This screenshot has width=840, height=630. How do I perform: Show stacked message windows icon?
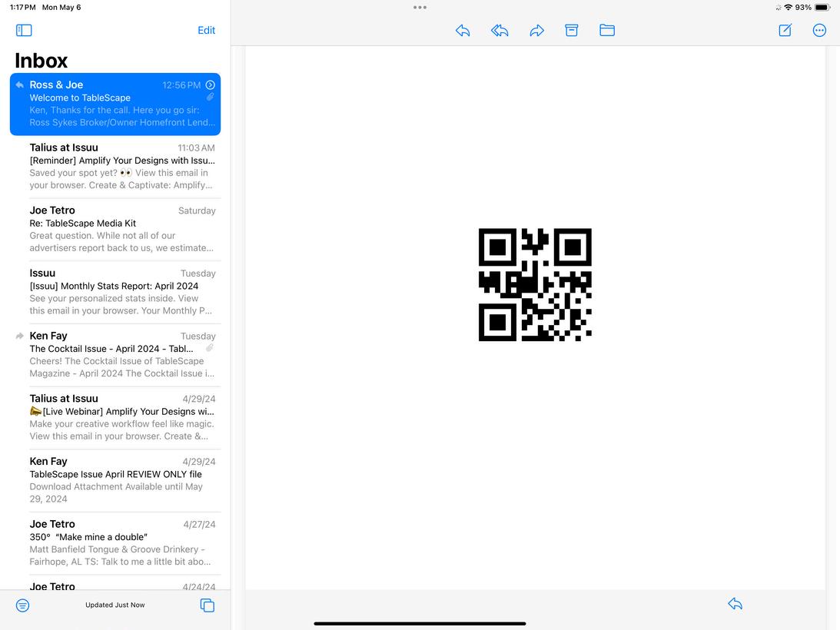click(208, 605)
